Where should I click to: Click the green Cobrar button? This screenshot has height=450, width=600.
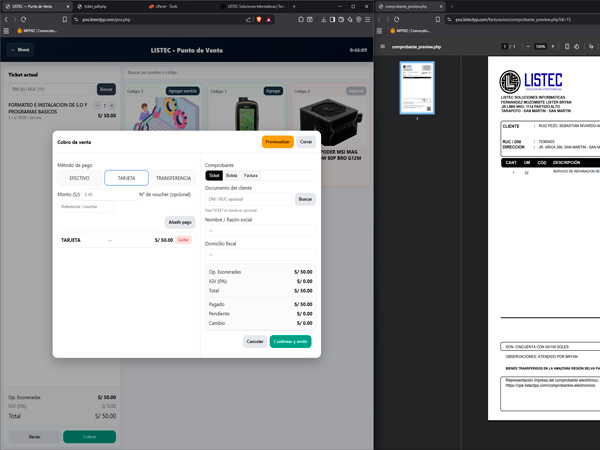pos(90,437)
